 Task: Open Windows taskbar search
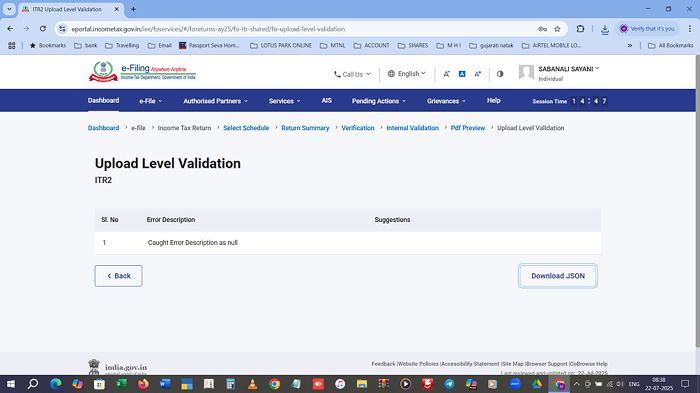[x=33, y=384]
